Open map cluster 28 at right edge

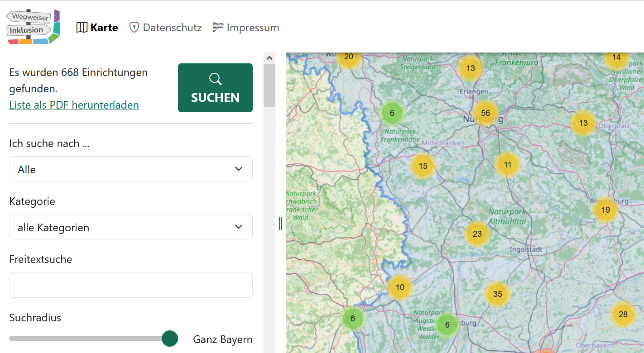(623, 315)
